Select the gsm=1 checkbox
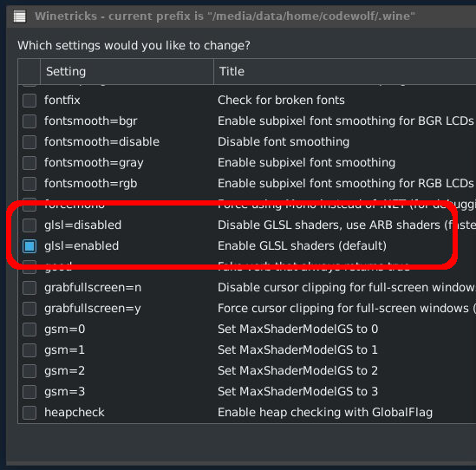This screenshot has width=476, height=470. click(x=29, y=350)
